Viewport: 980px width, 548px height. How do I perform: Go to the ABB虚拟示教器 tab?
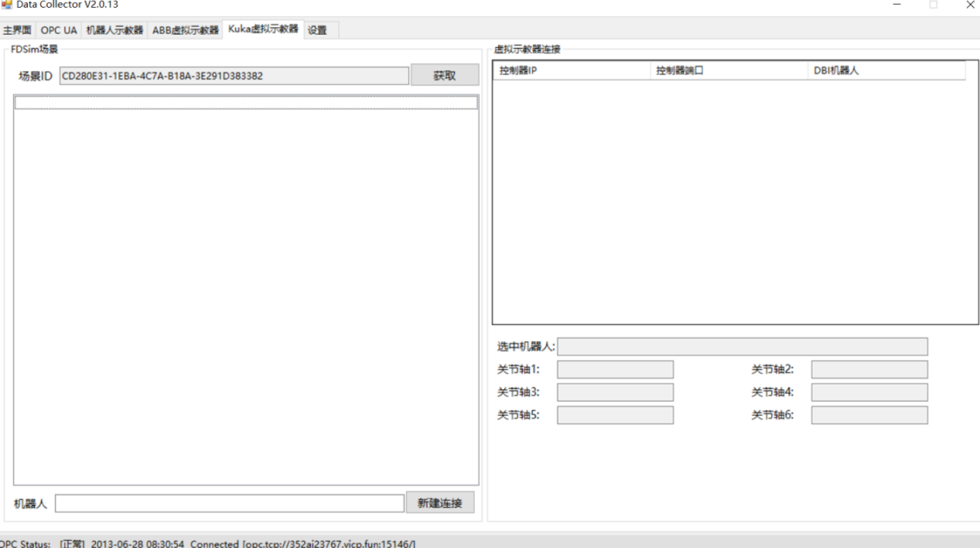185,31
